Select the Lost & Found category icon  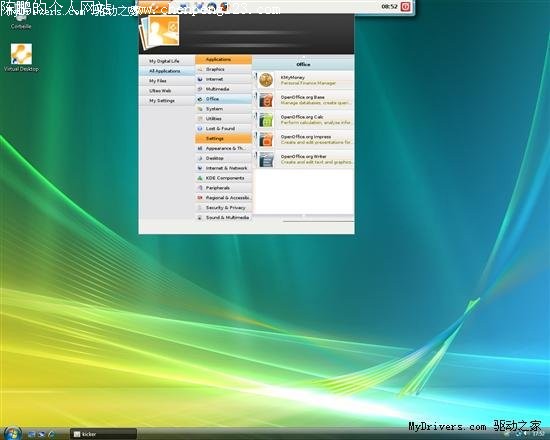(200, 128)
